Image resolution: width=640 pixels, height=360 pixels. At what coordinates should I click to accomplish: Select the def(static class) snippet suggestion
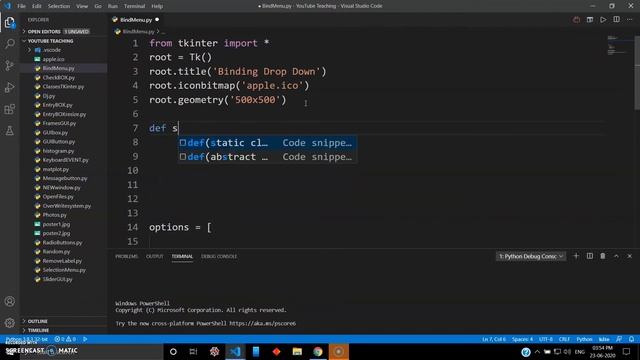click(267, 143)
